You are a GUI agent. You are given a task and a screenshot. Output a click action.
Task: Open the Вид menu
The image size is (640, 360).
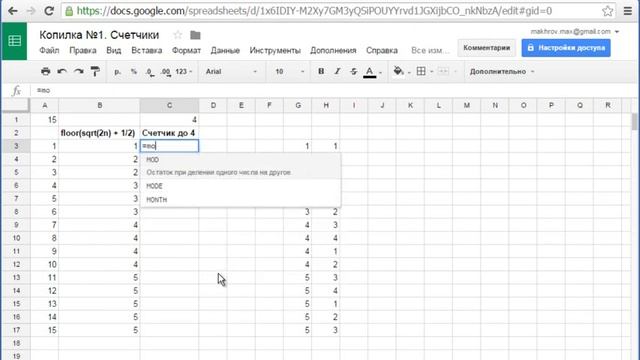coord(113,50)
